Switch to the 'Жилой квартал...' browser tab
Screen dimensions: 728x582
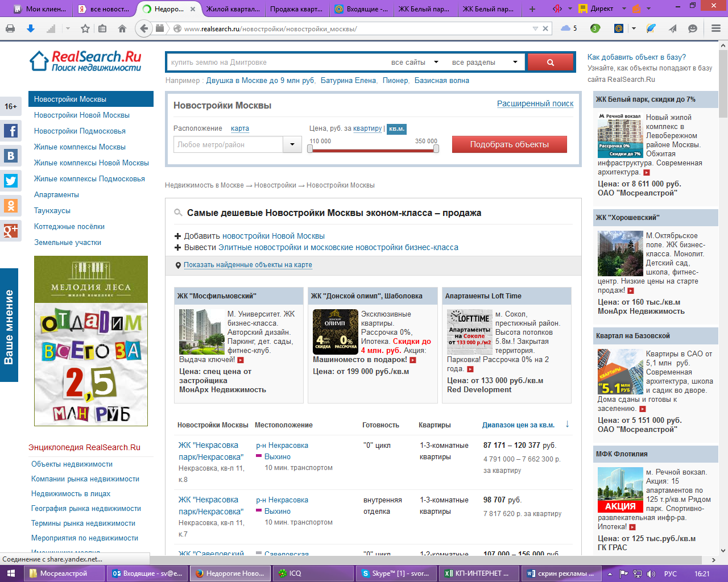tap(232, 9)
